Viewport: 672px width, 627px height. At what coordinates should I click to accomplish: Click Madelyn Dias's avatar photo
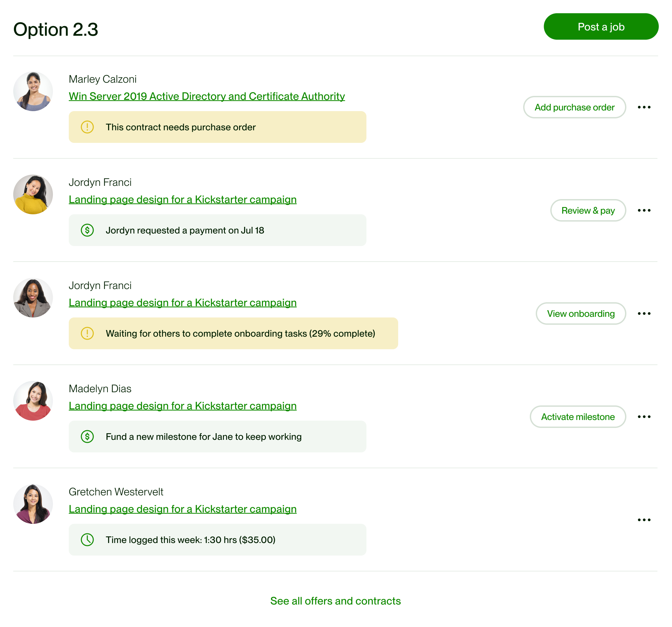(x=33, y=400)
